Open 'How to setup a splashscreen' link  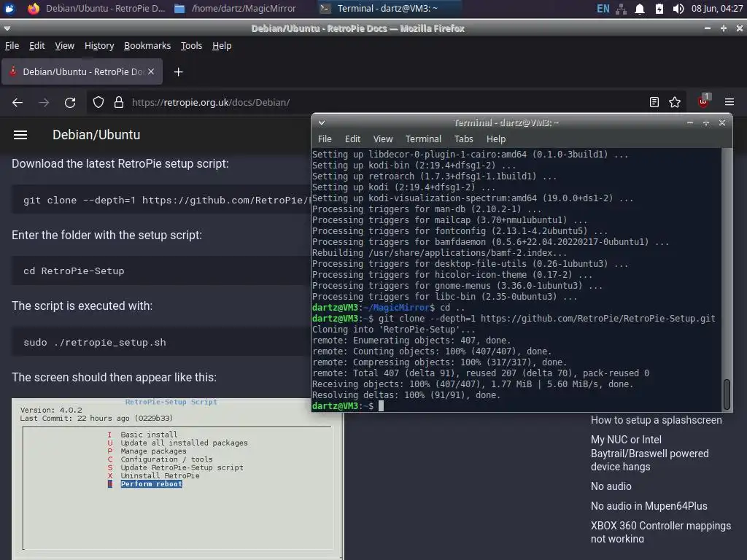[656, 420]
